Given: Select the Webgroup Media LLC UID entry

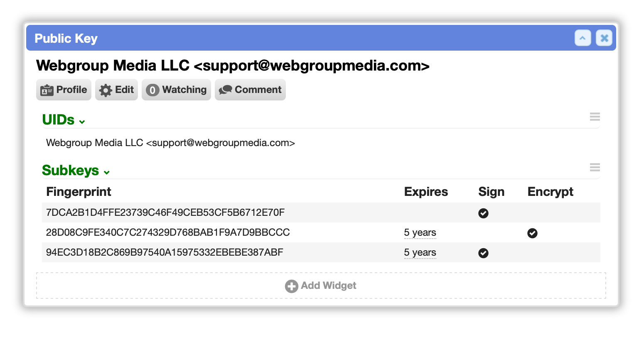Looking at the screenshot, I should (170, 143).
